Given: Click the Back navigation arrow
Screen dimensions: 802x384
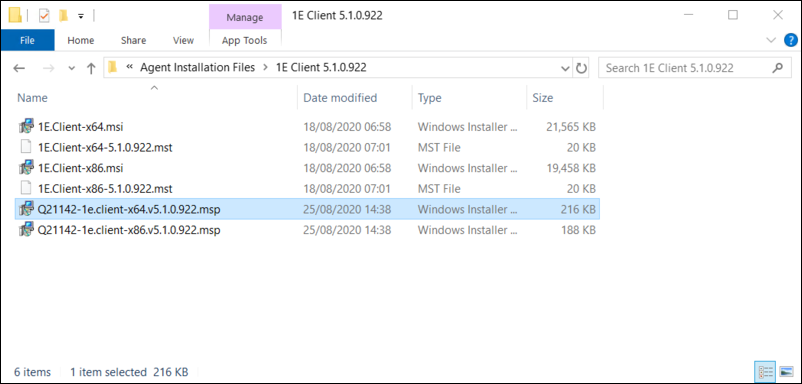Looking at the screenshot, I should 19,68.
